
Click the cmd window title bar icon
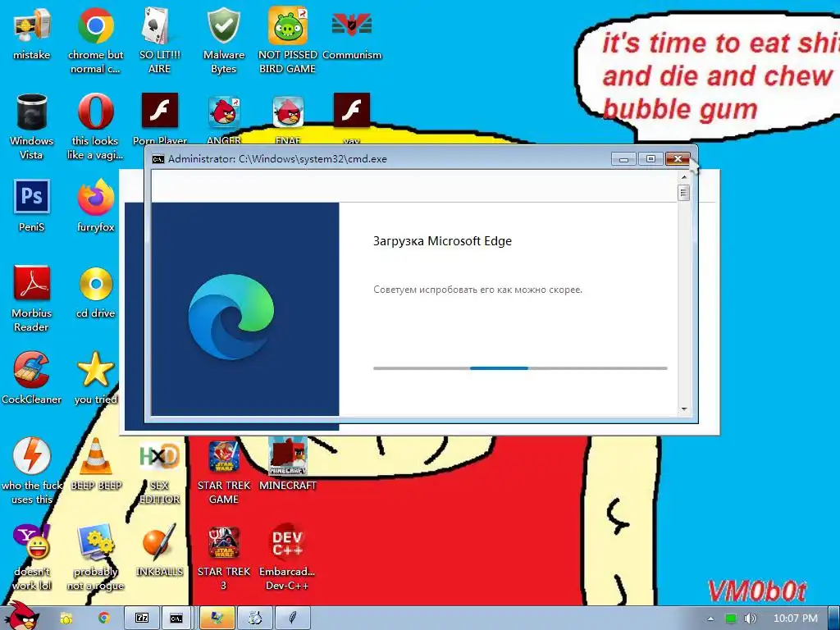(158, 159)
